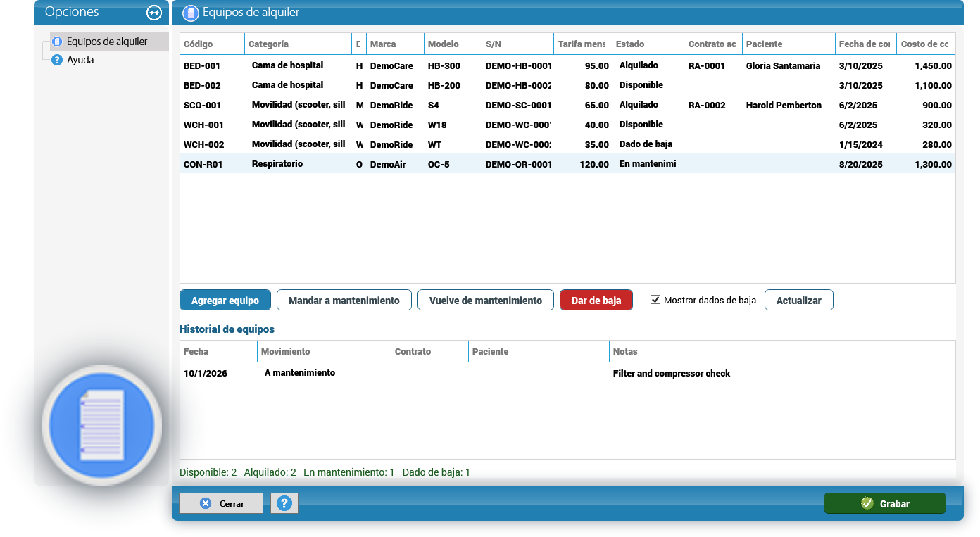The height and width of the screenshot is (537, 980).
Task: Click 'Filter and compressor check' note
Action: point(672,374)
